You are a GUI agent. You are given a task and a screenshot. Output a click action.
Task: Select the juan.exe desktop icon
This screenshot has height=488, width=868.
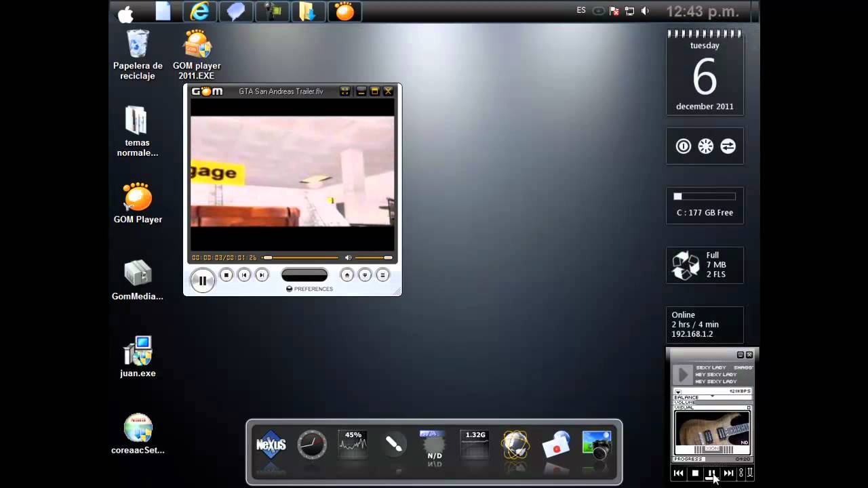tap(138, 357)
